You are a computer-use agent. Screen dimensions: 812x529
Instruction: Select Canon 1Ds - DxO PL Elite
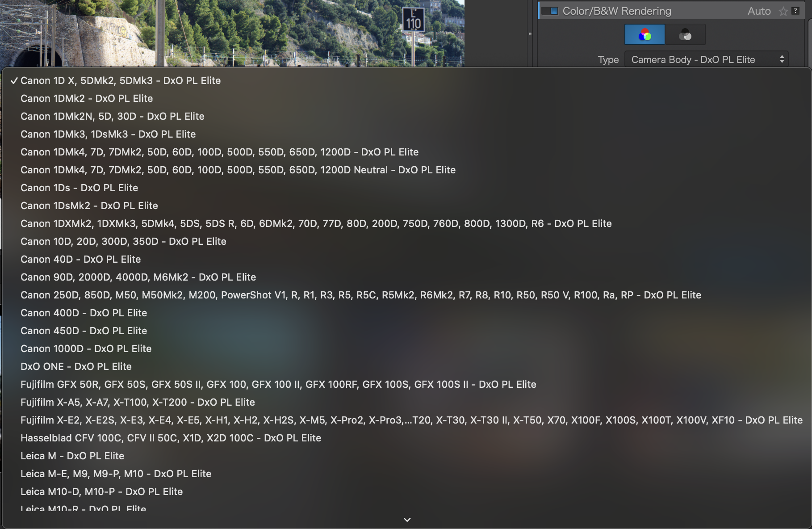click(x=406, y=188)
